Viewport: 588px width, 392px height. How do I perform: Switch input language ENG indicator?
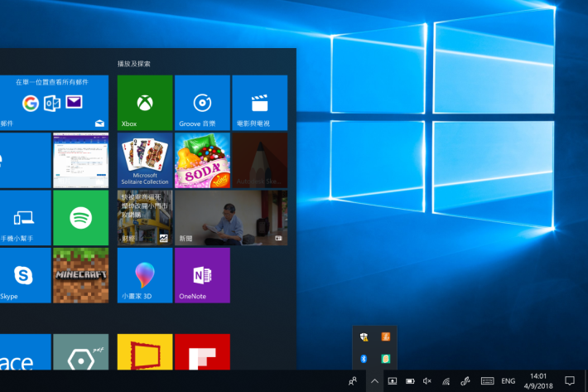coord(508,381)
